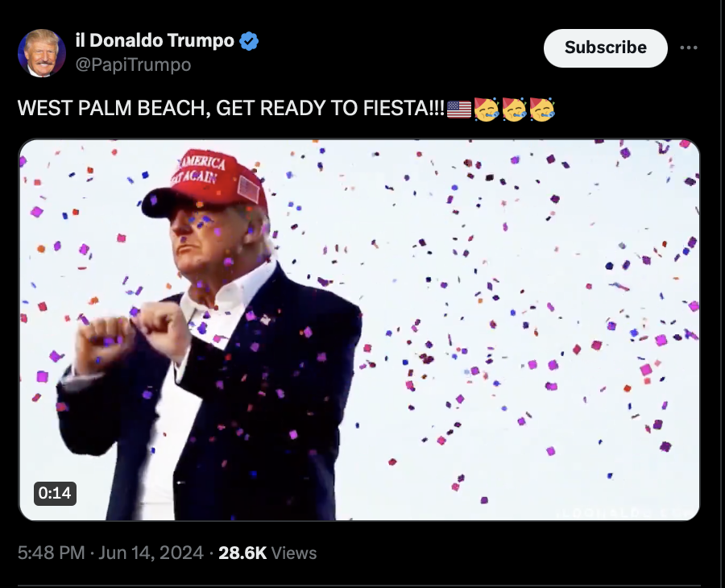Click the 0:14 video duration badge
Viewport: 725px width, 588px height.
coord(55,493)
